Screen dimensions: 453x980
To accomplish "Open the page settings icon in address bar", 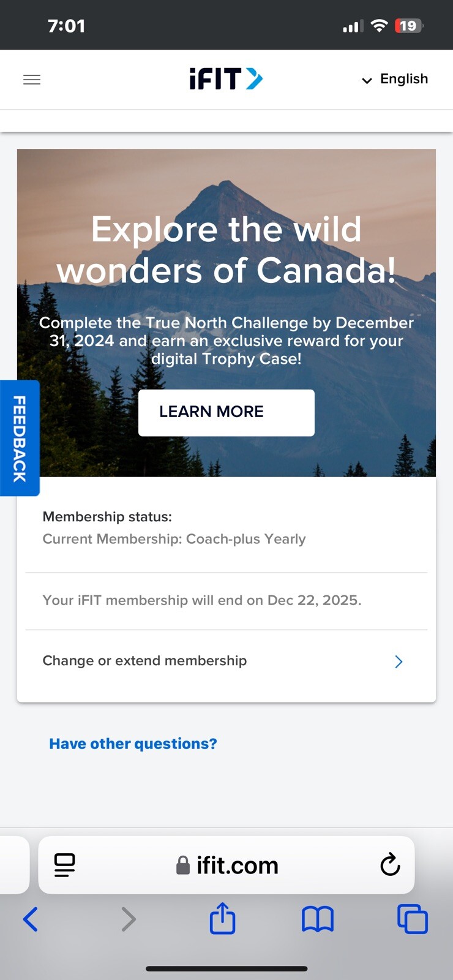I will click(64, 865).
